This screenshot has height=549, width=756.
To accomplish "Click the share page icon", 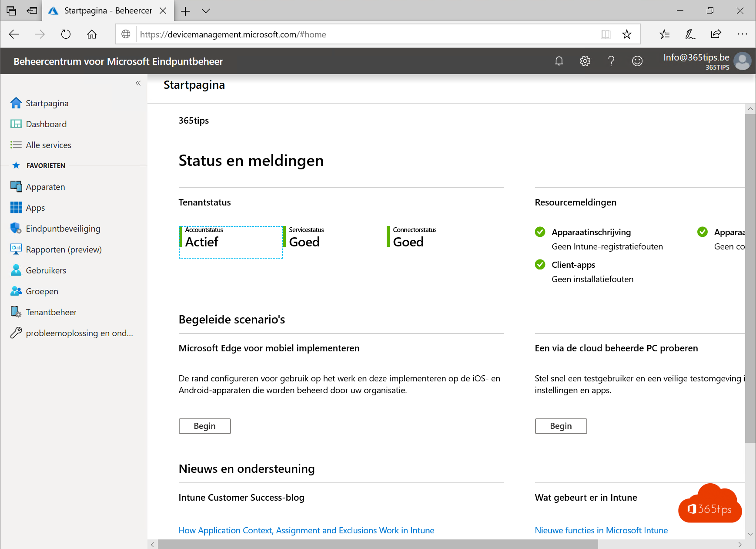I will pyautogui.click(x=716, y=34).
